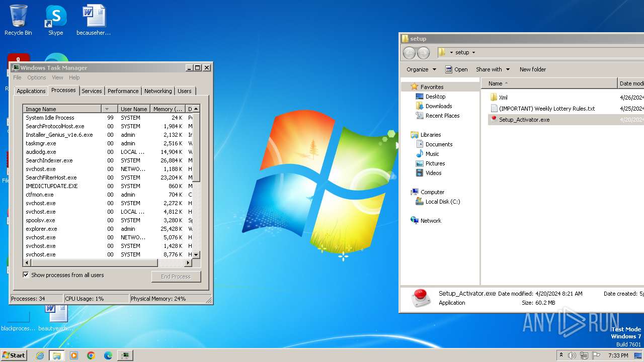Screen dimensions: 644x362
Task: Switch to the Networking tab
Action: coord(158,91)
